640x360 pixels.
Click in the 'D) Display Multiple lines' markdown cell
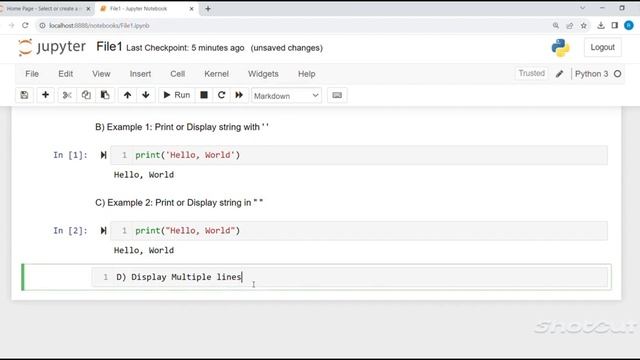(351, 277)
